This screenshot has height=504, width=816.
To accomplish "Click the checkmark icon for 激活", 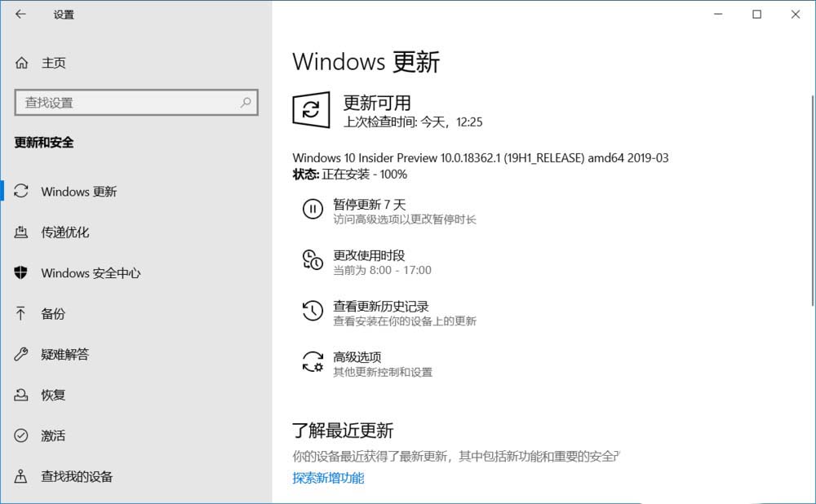I will coord(21,435).
